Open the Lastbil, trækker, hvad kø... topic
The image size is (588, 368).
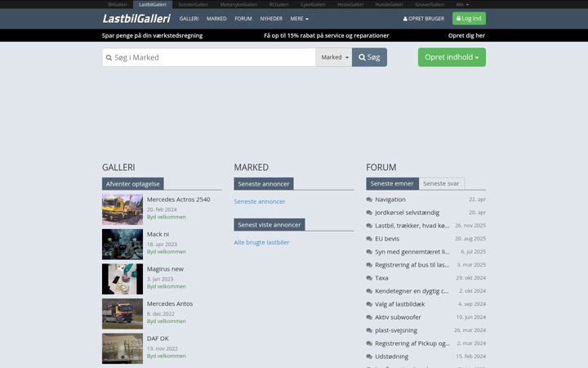(x=412, y=226)
